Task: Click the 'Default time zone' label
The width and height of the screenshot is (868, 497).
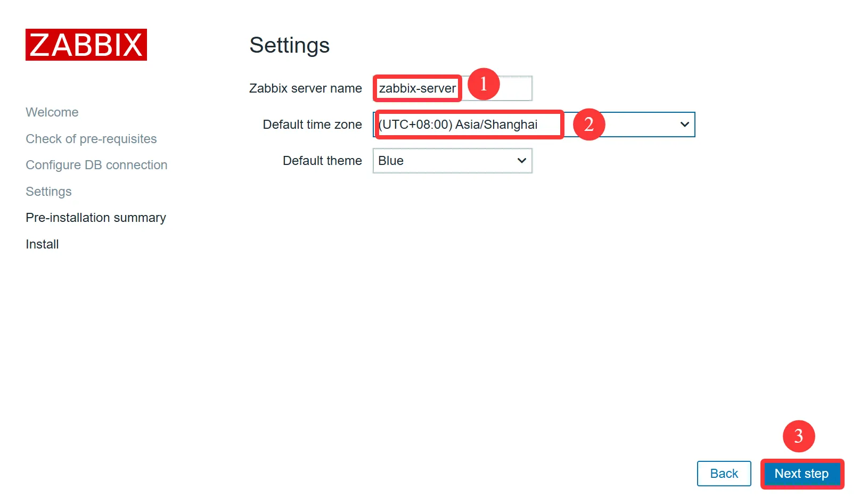Action: pos(312,125)
